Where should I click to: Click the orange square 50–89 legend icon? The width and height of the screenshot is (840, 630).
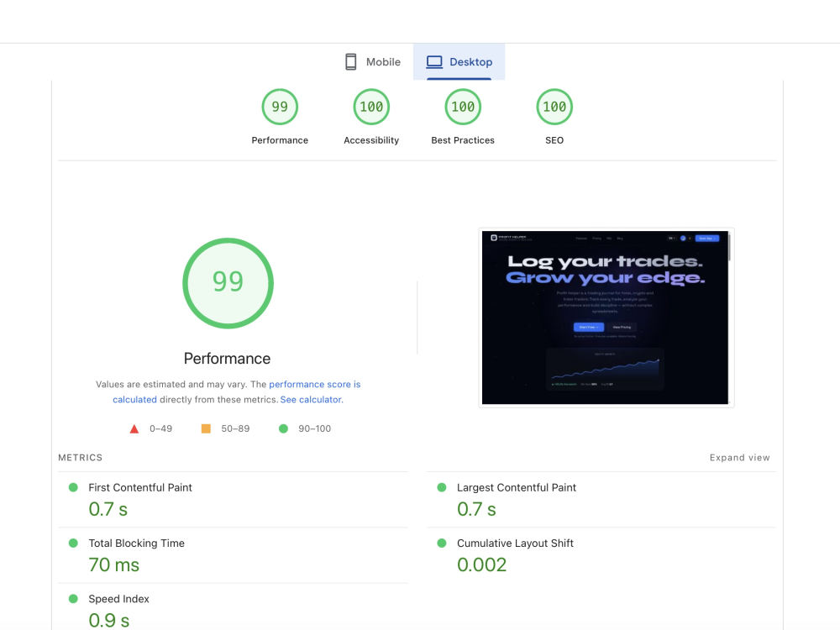click(206, 428)
